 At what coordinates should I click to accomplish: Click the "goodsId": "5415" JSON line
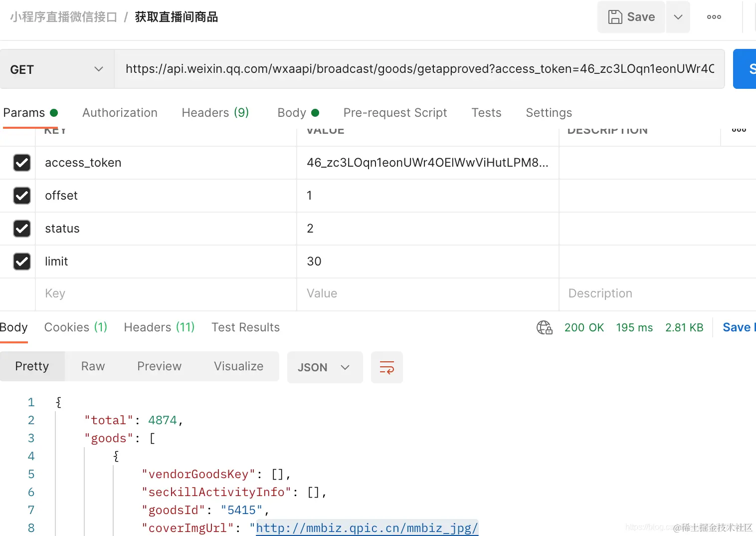(x=205, y=510)
